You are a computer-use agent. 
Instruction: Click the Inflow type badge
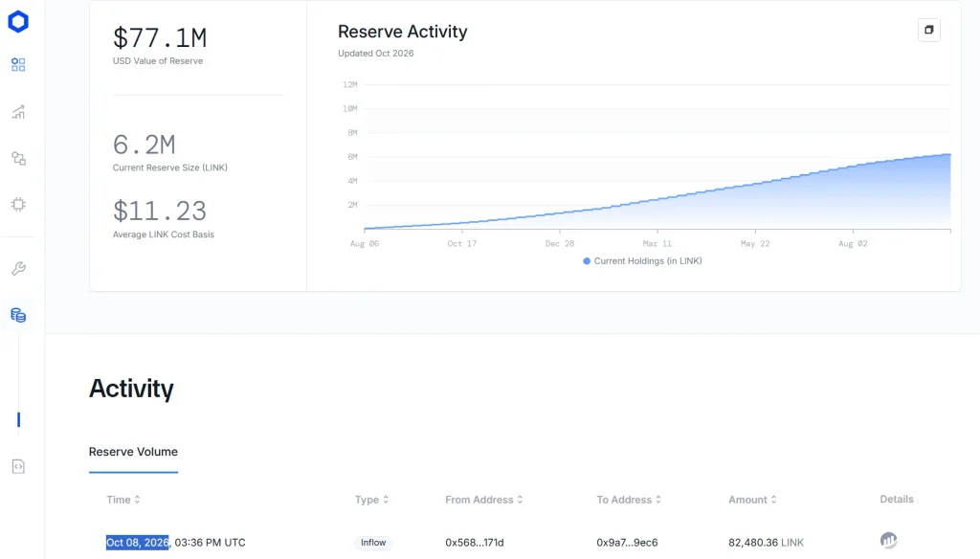373,543
